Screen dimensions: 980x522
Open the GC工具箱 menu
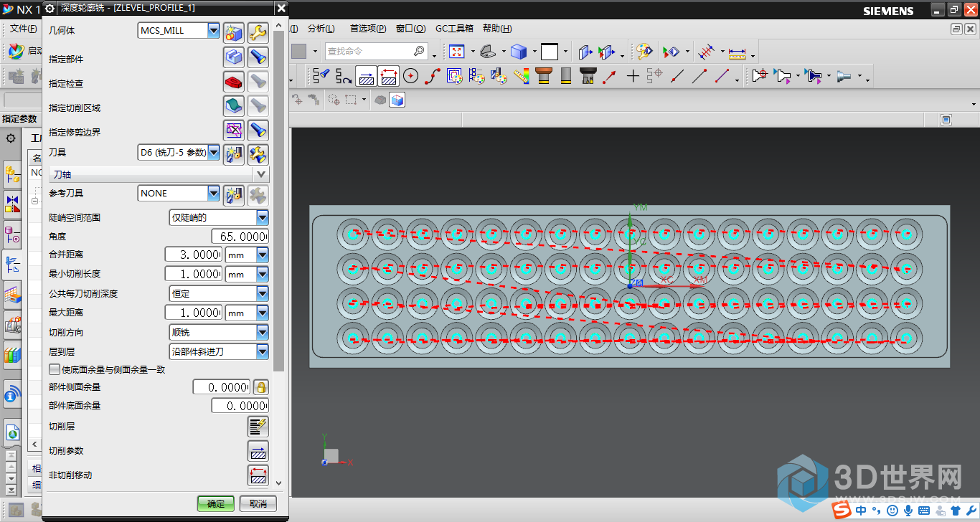[x=454, y=29]
